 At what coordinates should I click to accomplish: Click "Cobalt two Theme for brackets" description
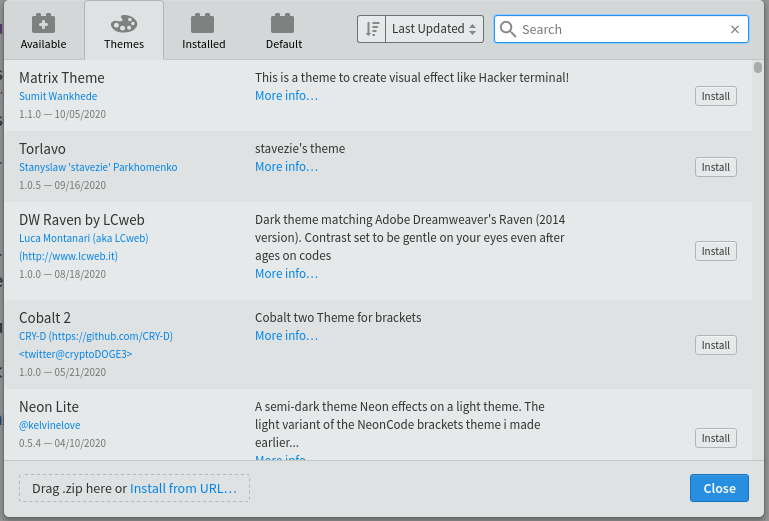pyautogui.click(x=338, y=318)
